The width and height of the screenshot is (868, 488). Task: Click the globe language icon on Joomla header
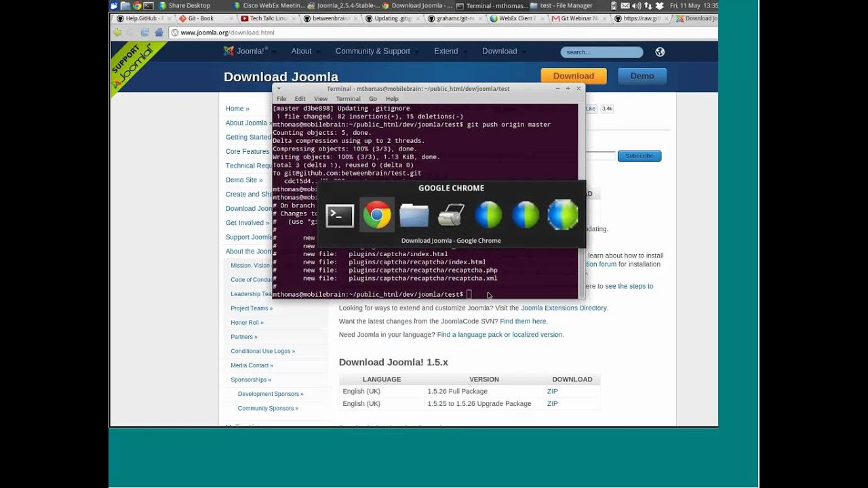[660, 52]
